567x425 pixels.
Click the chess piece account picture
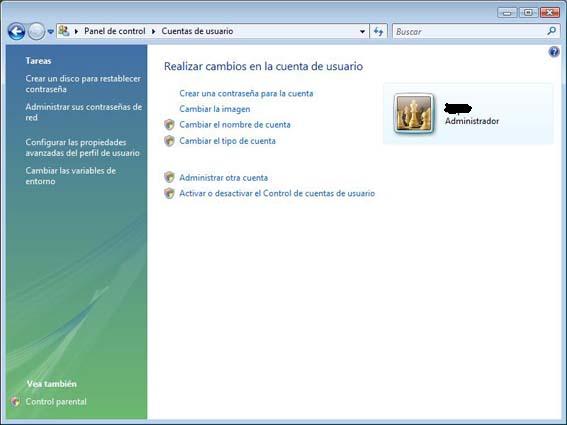[414, 114]
